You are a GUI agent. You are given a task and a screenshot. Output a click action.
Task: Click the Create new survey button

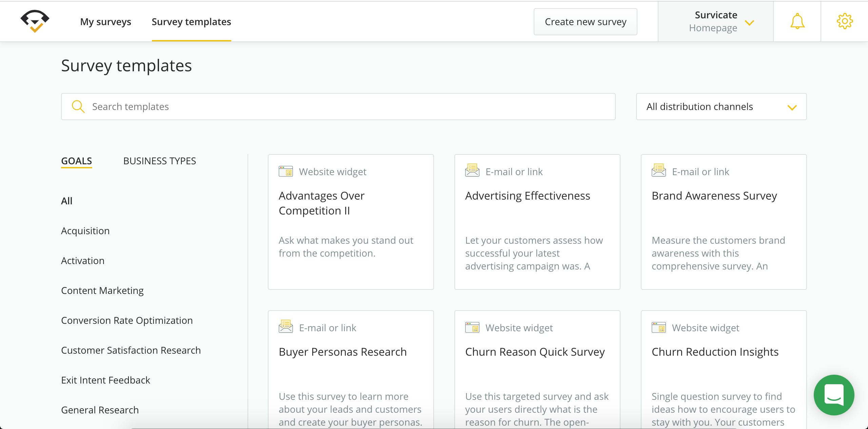(x=585, y=21)
